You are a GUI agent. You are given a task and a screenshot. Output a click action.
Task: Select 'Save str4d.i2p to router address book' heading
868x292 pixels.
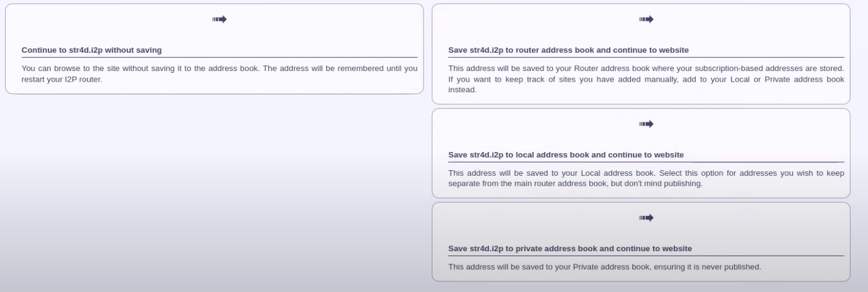(568, 50)
